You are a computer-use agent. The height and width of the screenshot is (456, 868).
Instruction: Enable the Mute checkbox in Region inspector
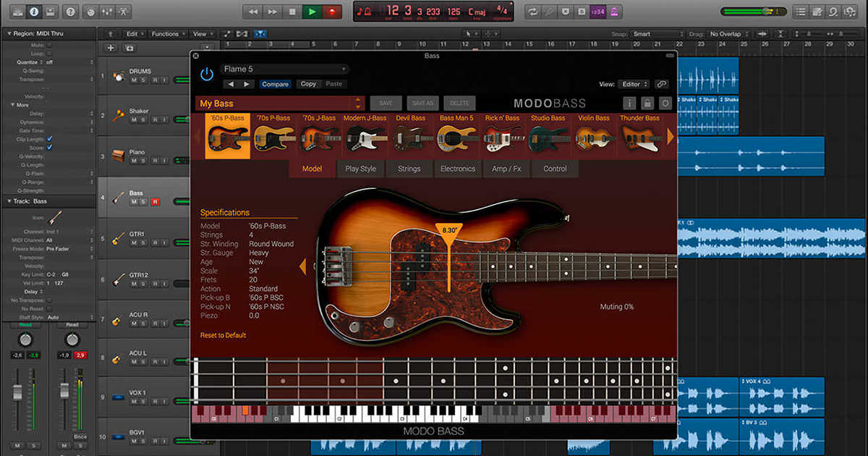coord(49,45)
